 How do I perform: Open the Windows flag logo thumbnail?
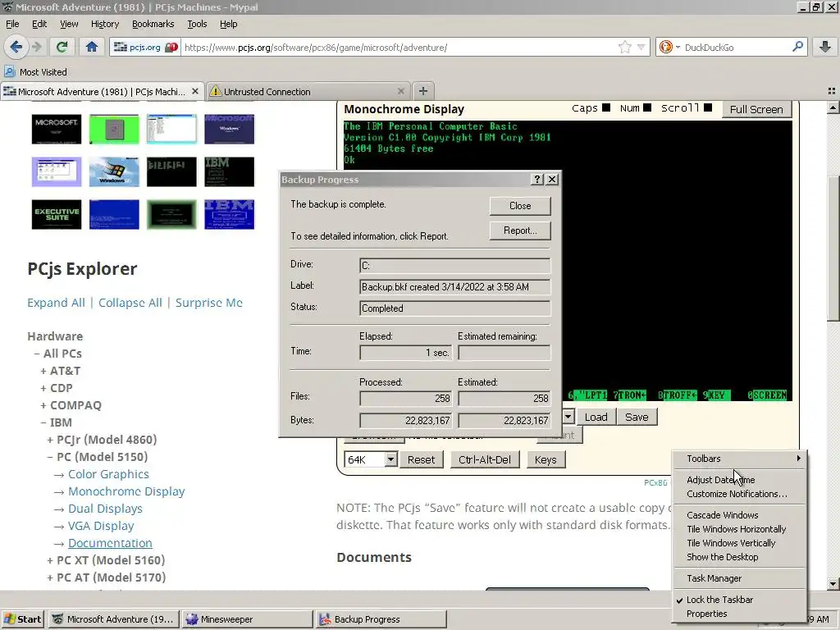coord(114,171)
